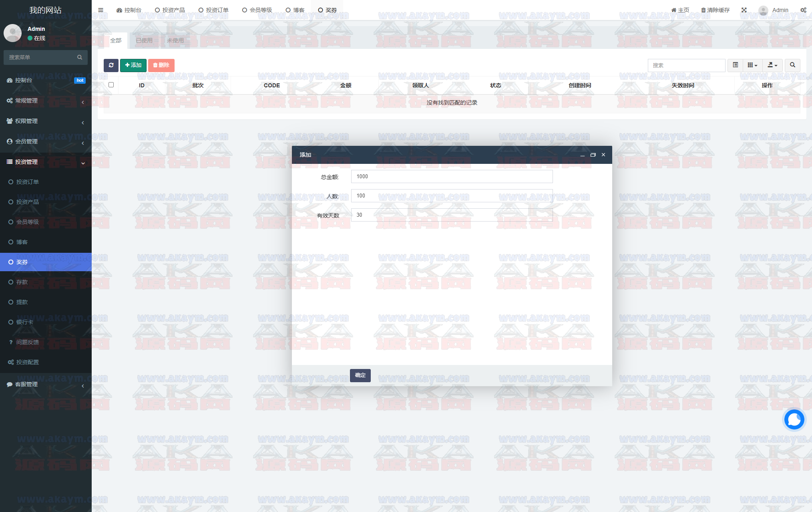This screenshot has width=812, height=512.
Task: Click the top-right settings gears icon
Action: tap(803, 10)
